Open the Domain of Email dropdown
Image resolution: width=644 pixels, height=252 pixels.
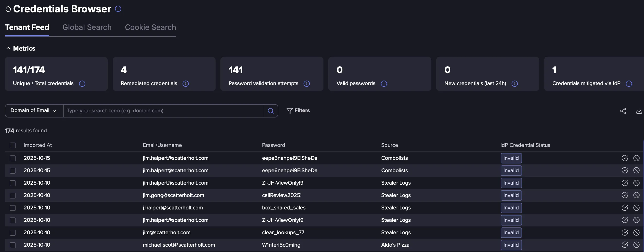click(34, 111)
